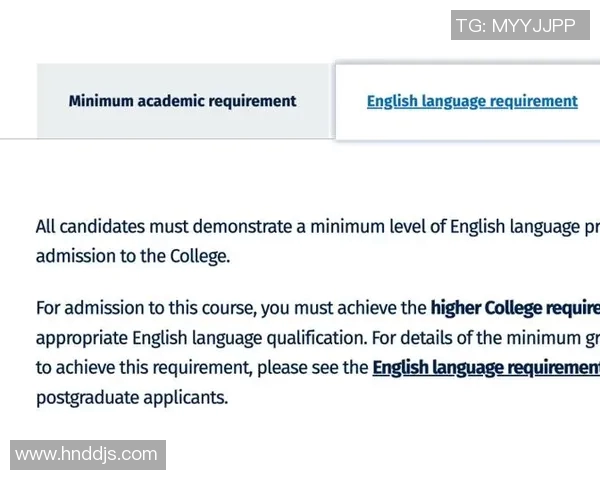
Task: Click the word 'demonstrate' in first paragraph
Action: click(x=242, y=227)
